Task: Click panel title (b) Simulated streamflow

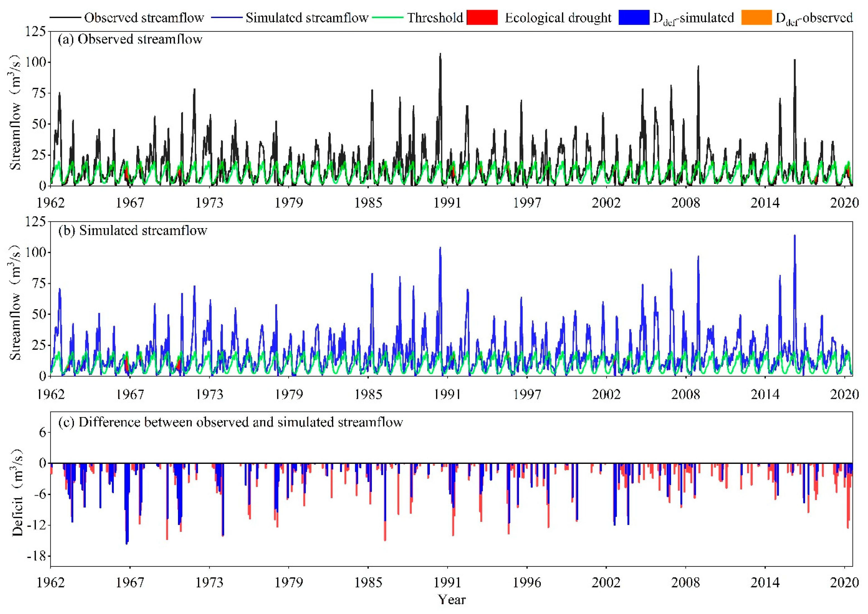Action: pyautogui.click(x=132, y=231)
